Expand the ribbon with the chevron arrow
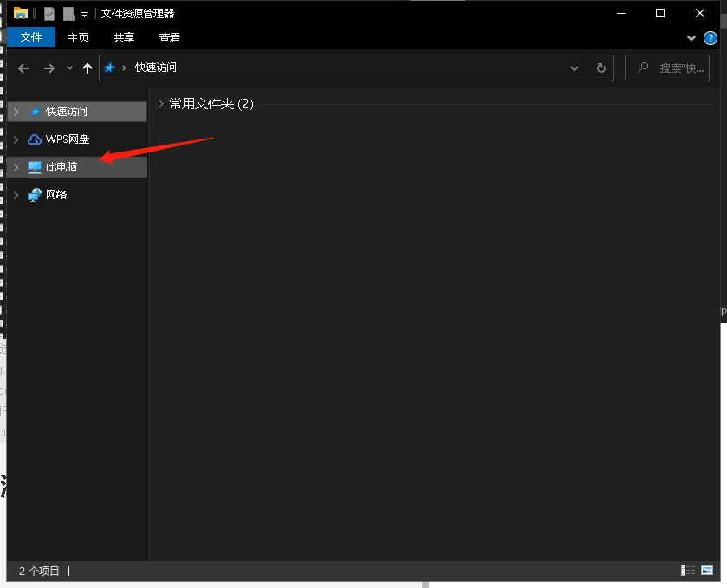The width and height of the screenshot is (727, 588). pyautogui.click(x=691, y=37)
